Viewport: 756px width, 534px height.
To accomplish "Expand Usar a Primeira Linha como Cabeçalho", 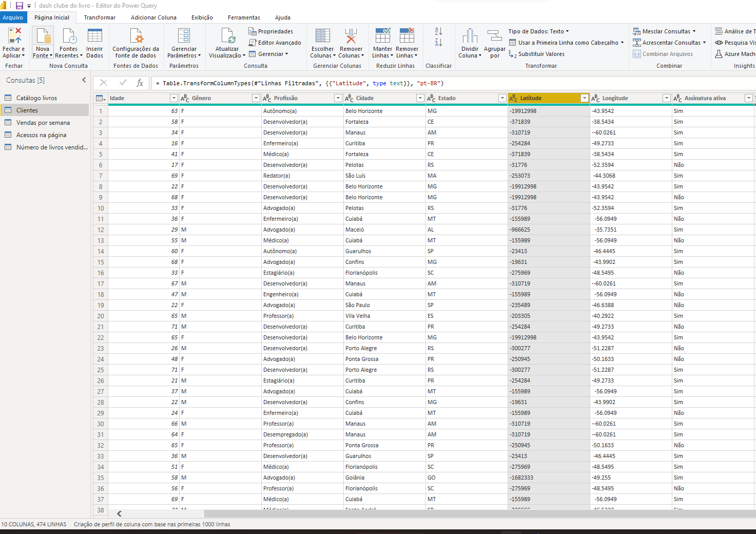I will 622,43.
